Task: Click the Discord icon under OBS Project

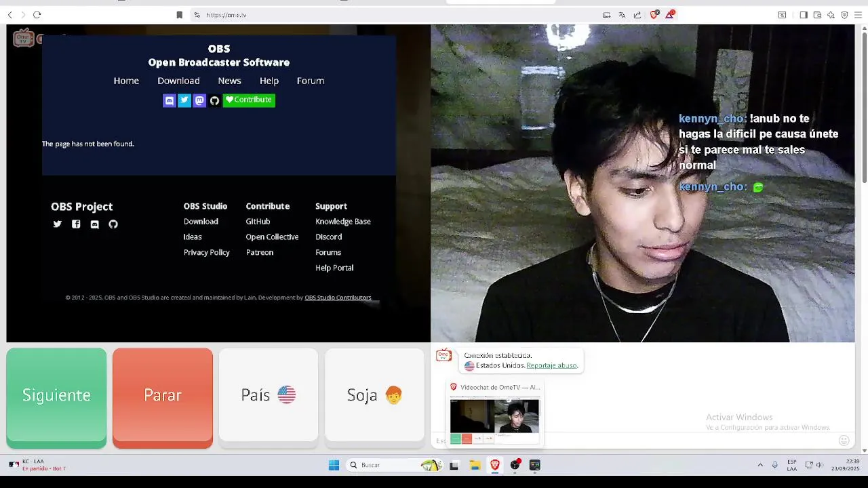Action: click(x=95, y=224)
